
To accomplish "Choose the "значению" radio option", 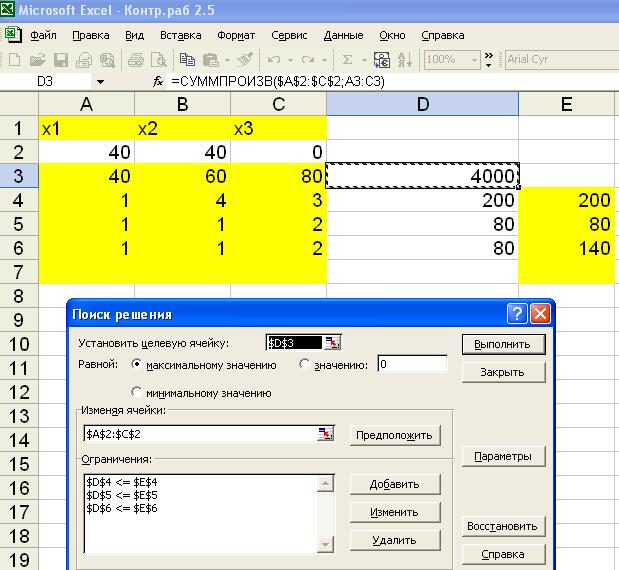I will click(x=304, y=365).
